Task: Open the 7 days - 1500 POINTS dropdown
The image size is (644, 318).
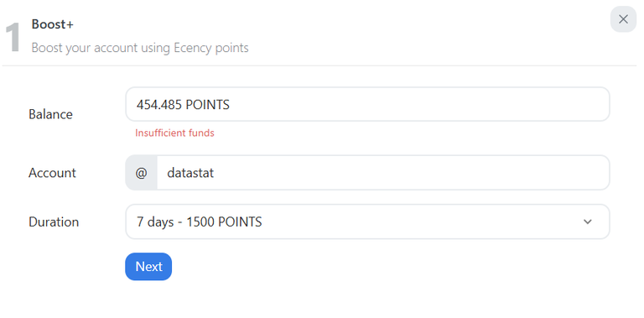Action: 367,222
